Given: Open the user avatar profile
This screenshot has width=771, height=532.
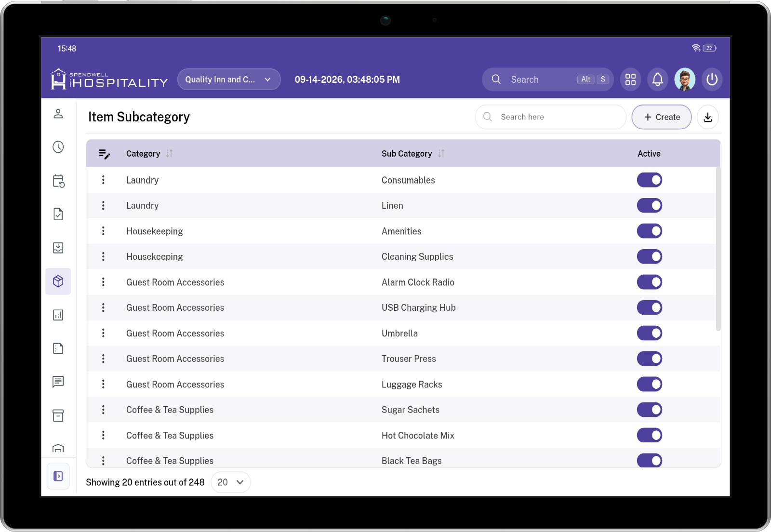Looking at the screenshot, I should 685,80.
